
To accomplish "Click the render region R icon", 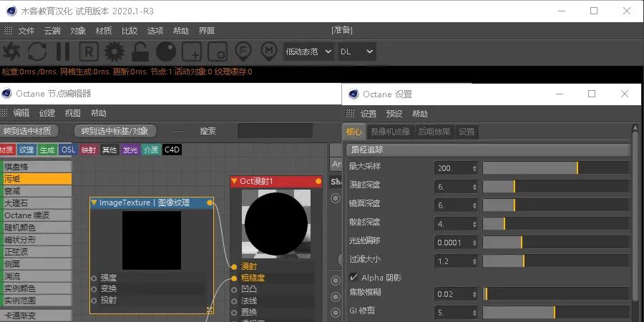I will click(88, 52).
